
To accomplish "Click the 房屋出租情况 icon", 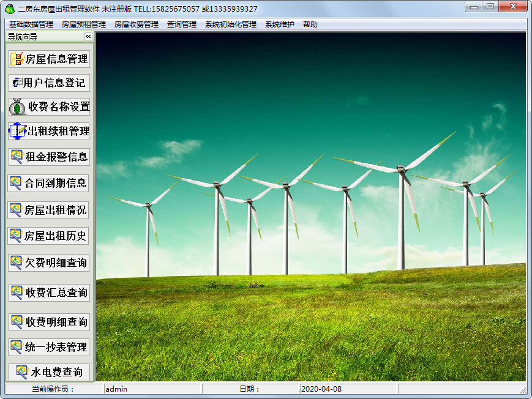I will pyautogui.click(x=16, y=210).
